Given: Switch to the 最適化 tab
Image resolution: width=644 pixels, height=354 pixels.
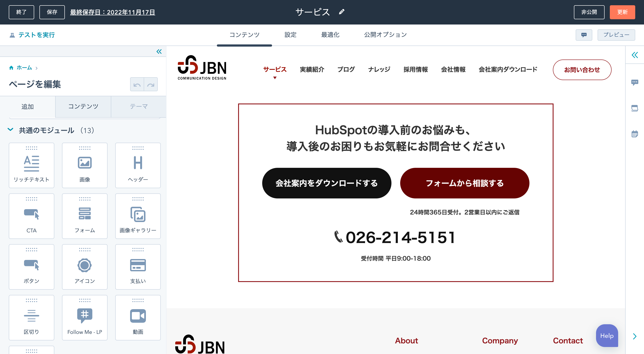Looking at the screenshot, I should coord(330,35).
